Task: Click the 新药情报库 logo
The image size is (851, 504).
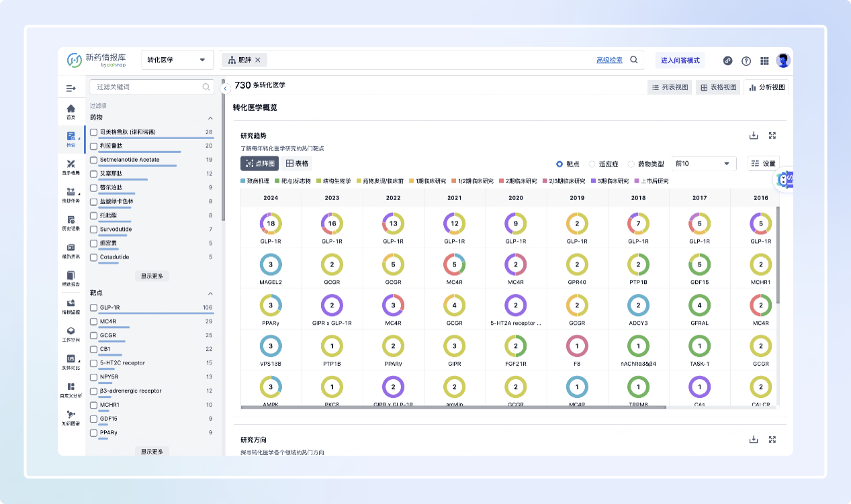Action: 97,60
